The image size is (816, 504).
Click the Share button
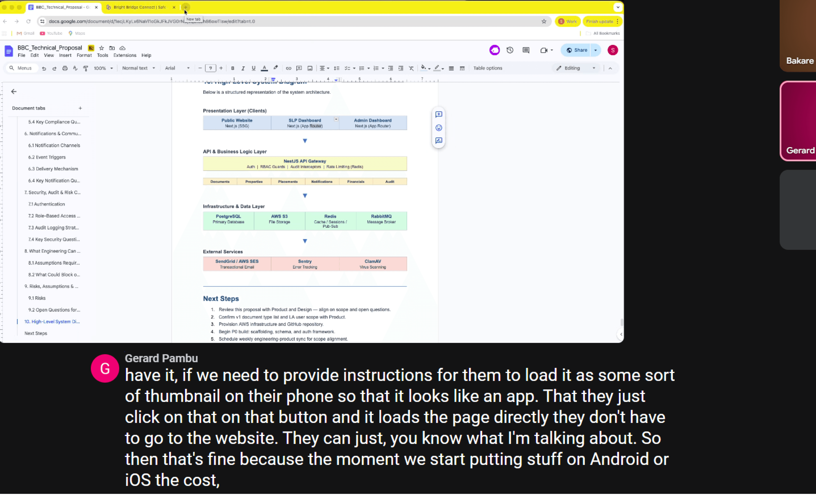(x=577, y=50)
